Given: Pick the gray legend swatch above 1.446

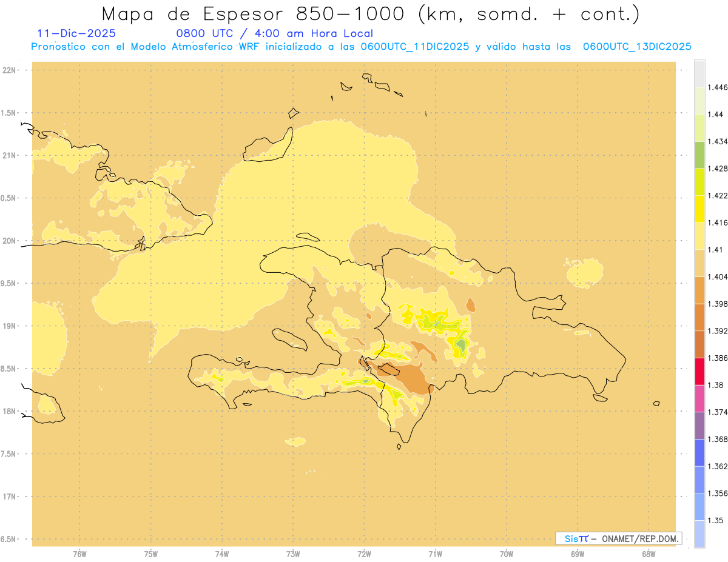Looking at the screenshot, I should (x=699, y=73).
